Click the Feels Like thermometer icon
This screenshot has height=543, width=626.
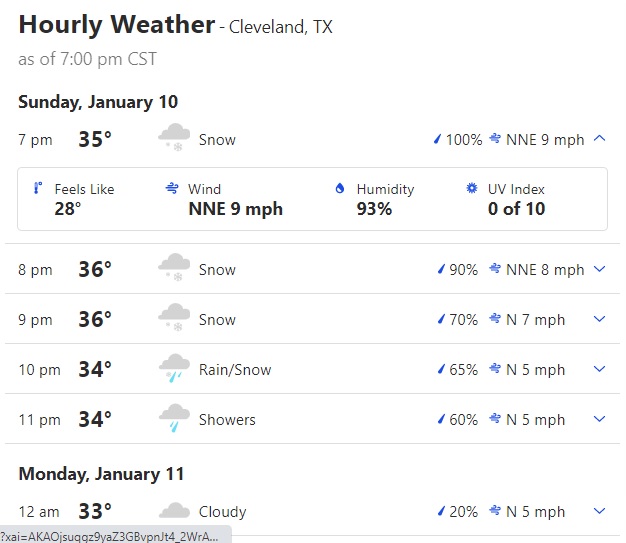[x=38, y=188]
